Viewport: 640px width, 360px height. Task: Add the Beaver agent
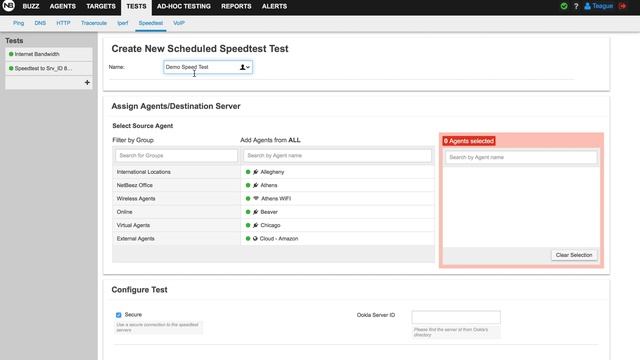pos(337,212)
